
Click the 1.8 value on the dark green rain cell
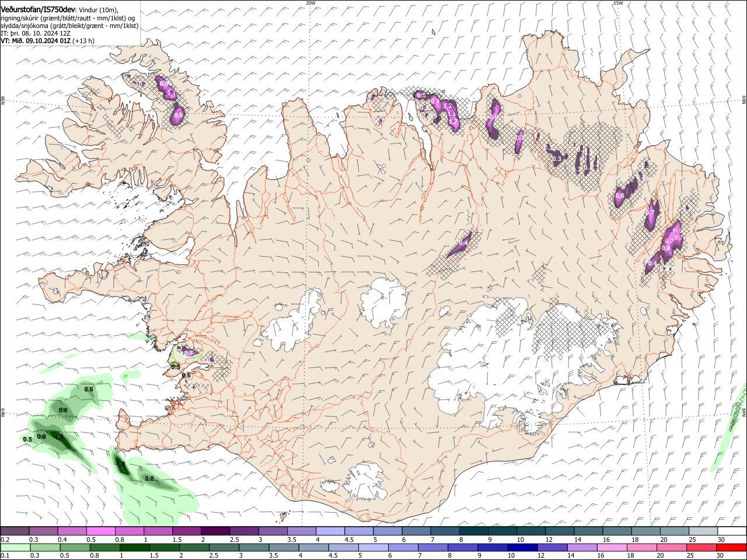(x=121, y=464)
